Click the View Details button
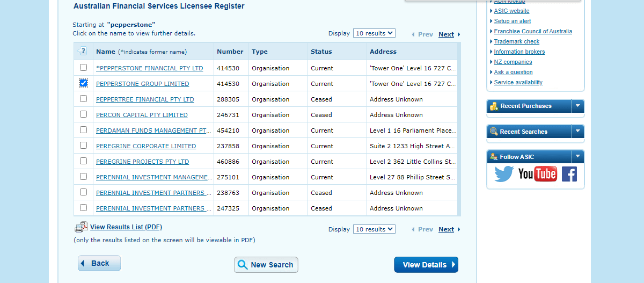This screenshot has width=644, height=283. pos(426,265)
